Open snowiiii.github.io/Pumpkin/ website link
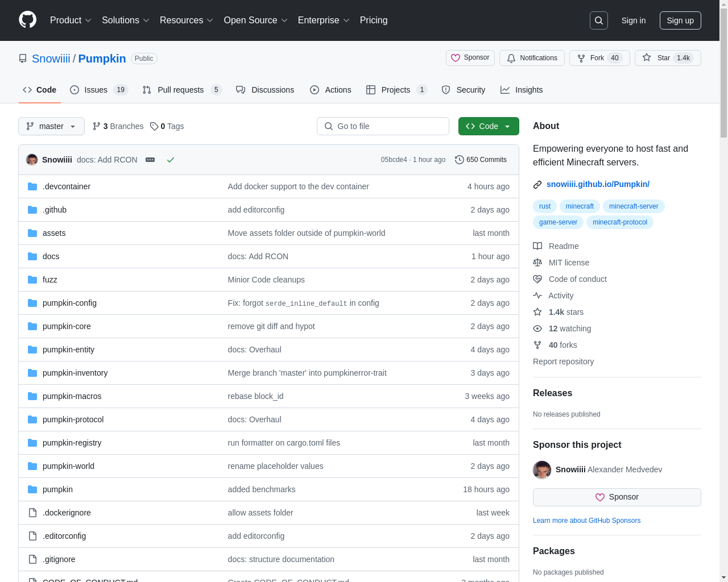Screen dimensions: 728x582 coord(598,184)
